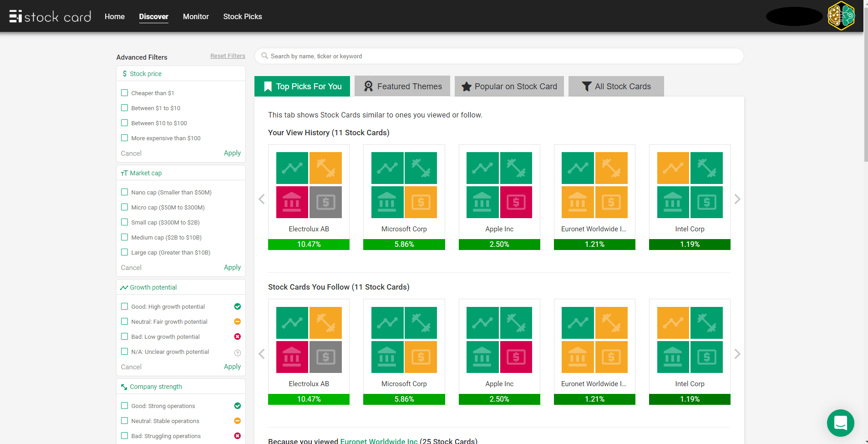This screenshot has height=444, width=868.
Task: Click the orange neutral icon for Fair growth potential
Action: pyautogui.click(x=237, y=322)
